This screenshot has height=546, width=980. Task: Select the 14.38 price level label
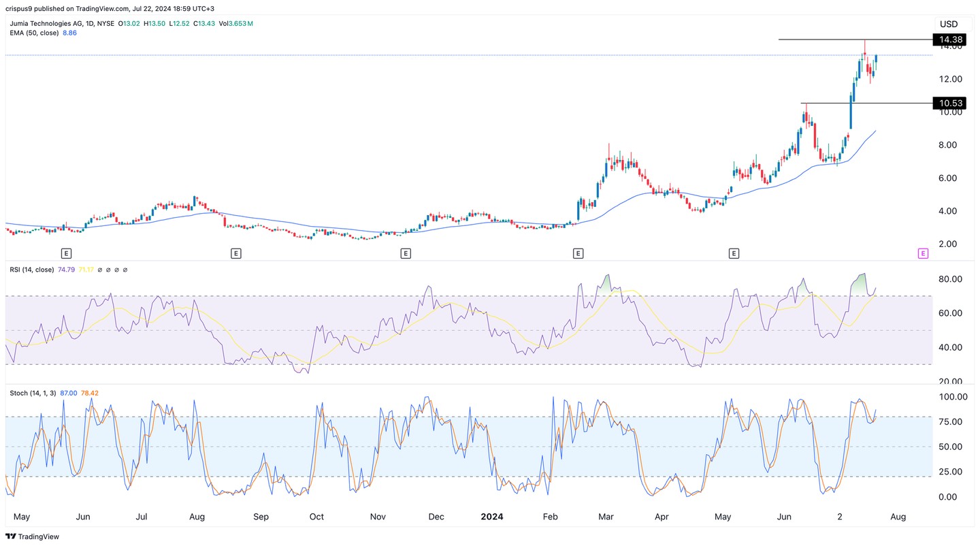click(x=950, y=40)
